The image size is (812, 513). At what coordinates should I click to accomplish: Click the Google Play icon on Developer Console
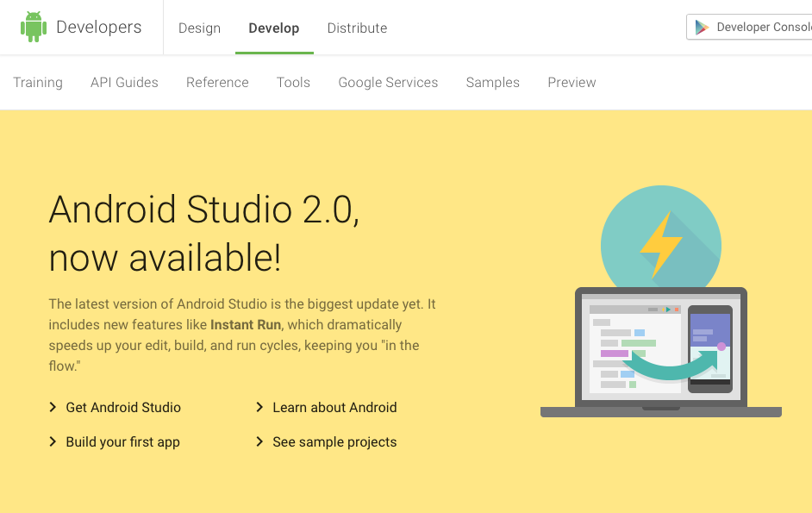pyautogui.click(x=702, y=27)
